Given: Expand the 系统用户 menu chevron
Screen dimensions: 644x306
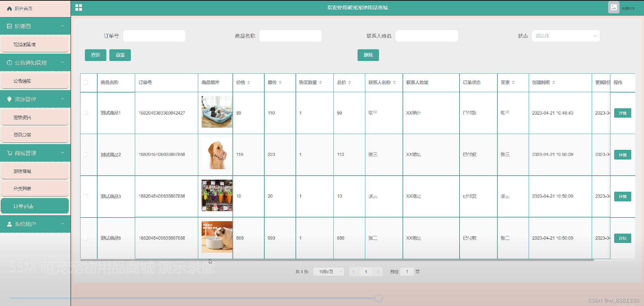Looking at the screenshot, I should (62, 224).
